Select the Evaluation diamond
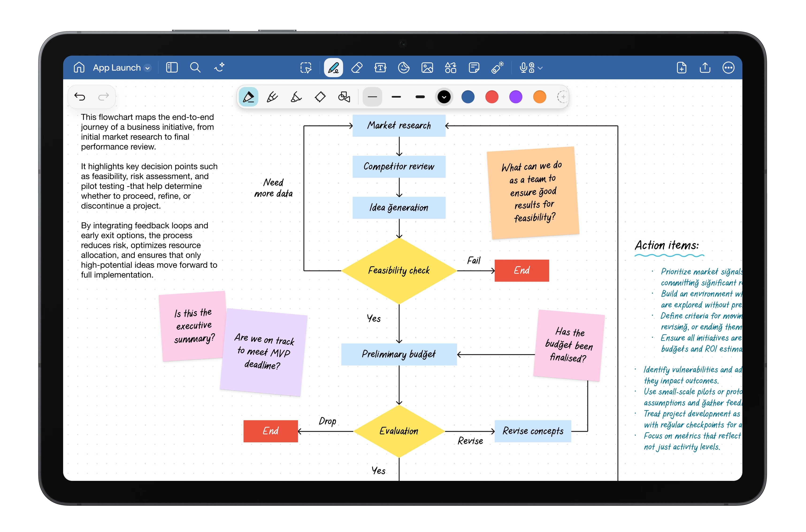 [399, 431]
